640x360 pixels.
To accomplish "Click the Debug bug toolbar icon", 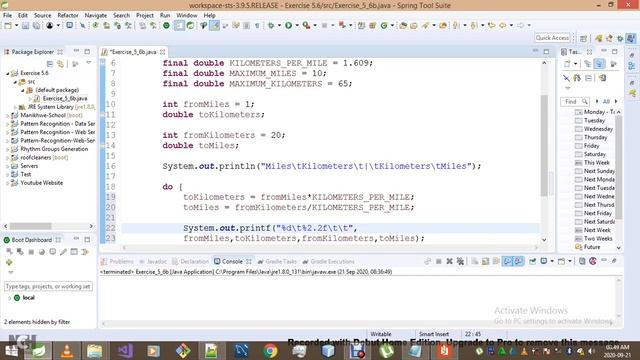I will [271, 26].
